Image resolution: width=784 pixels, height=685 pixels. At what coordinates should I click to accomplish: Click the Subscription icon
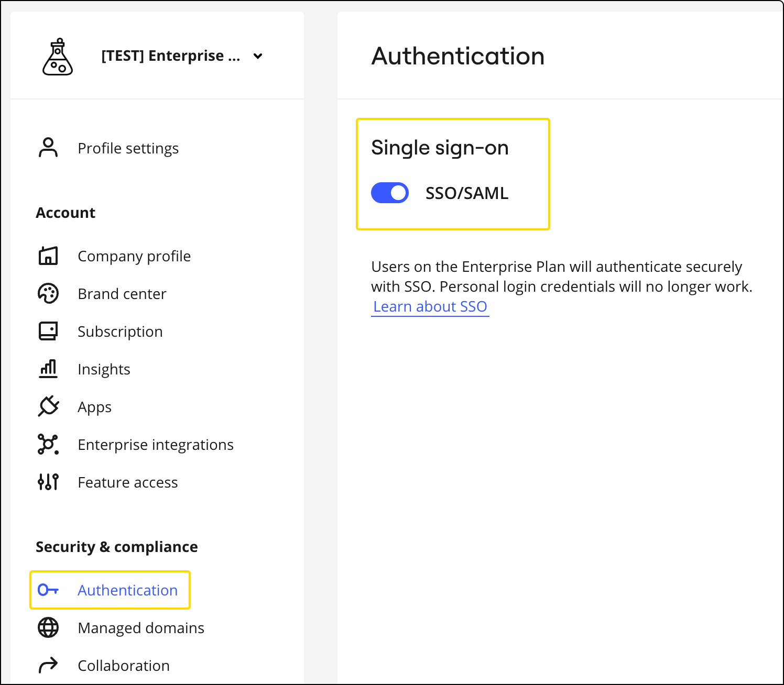click(x=48, y=332)
